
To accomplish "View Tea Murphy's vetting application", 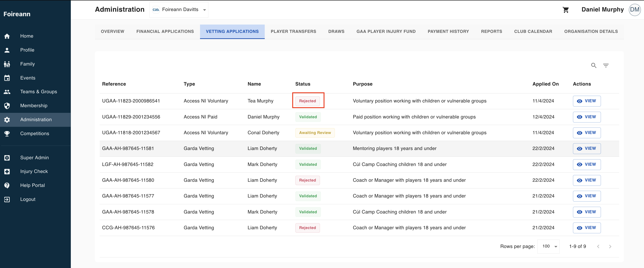I will click(586, 101).
